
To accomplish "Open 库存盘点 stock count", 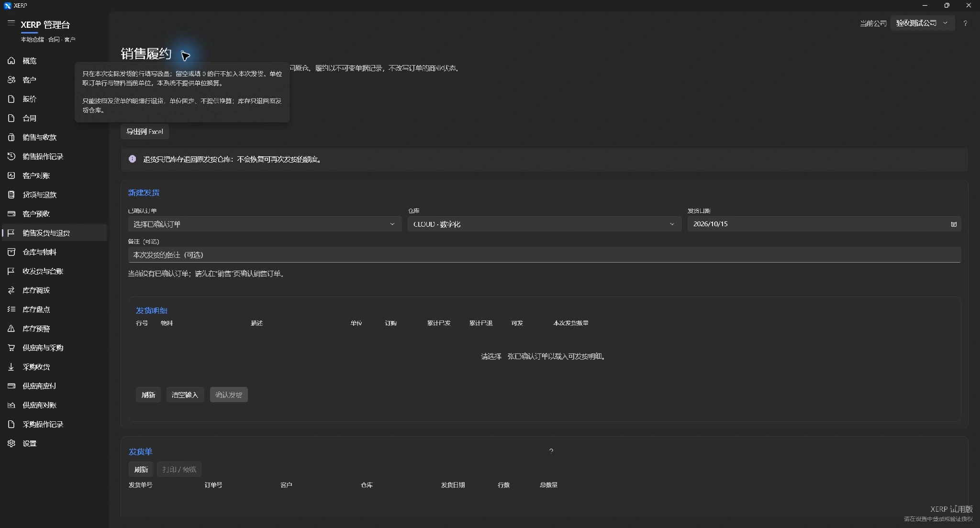I will (54, 309).
